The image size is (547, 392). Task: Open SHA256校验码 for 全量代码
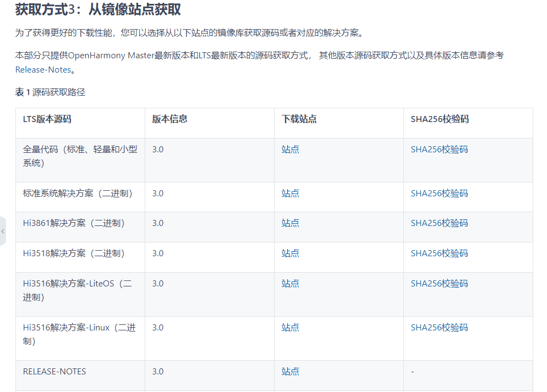click(439, 148)
